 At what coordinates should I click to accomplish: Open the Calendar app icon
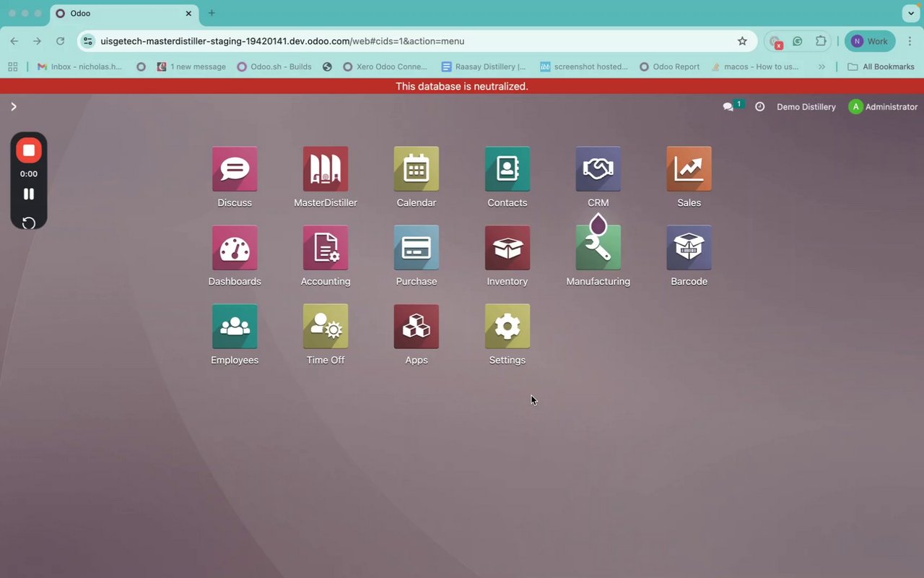coord(417,169)
